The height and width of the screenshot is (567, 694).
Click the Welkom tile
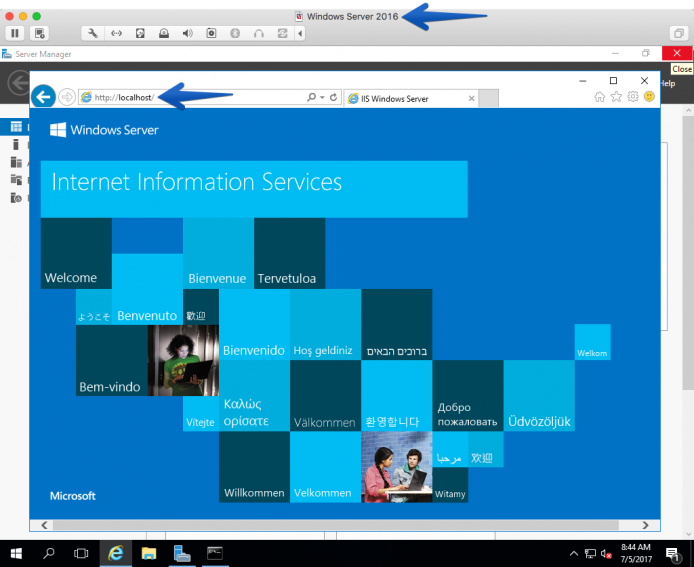tap(593, 342)
